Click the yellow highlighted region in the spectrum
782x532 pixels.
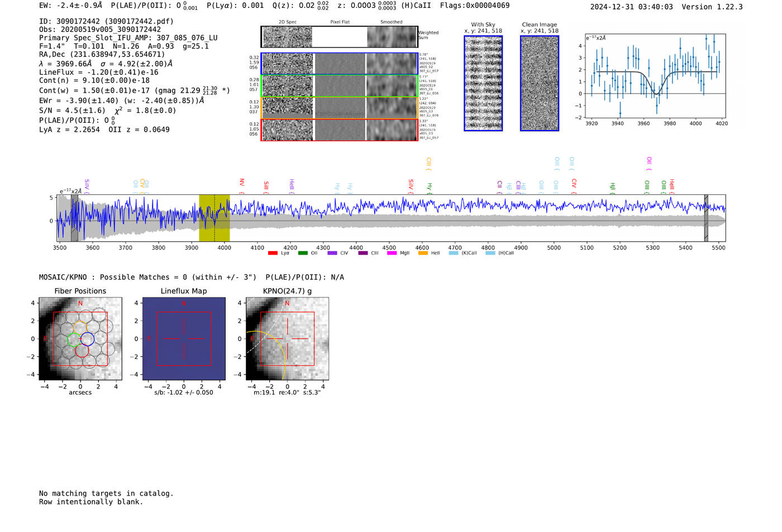[214, 218]
